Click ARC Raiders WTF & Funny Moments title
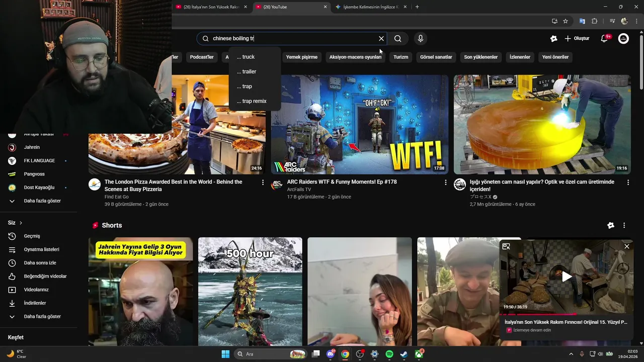The height and width of the screenshot is (362, 644). click(x=342, y=182)
